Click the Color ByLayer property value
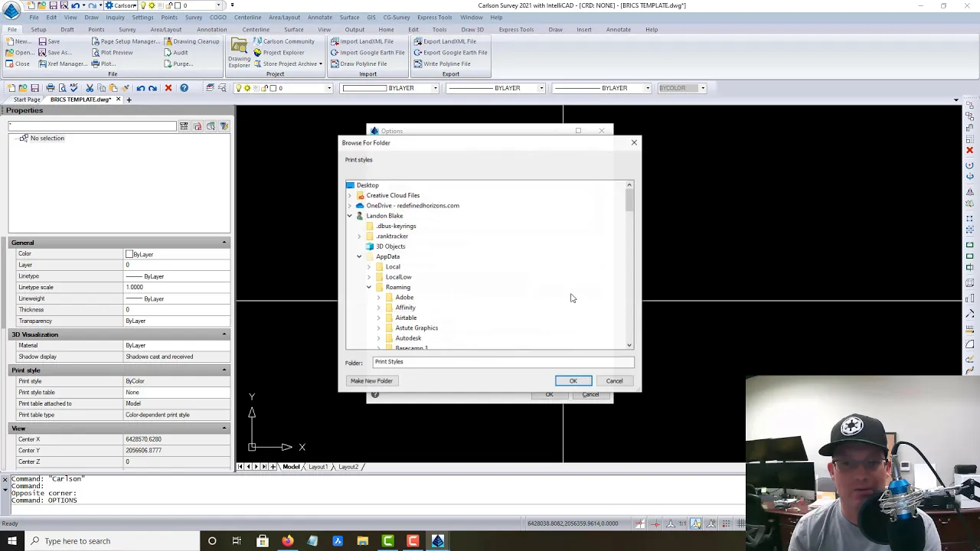 pos(176,254)
